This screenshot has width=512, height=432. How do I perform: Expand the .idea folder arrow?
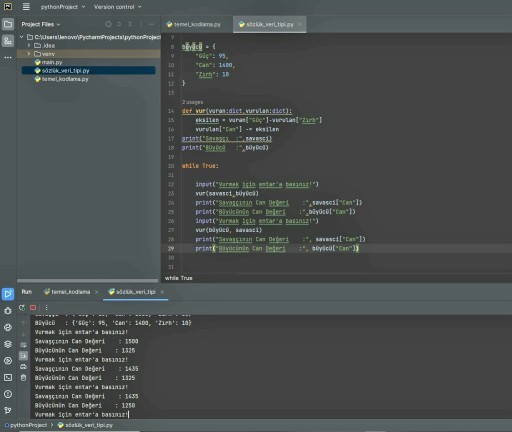[x=29, y=45]
